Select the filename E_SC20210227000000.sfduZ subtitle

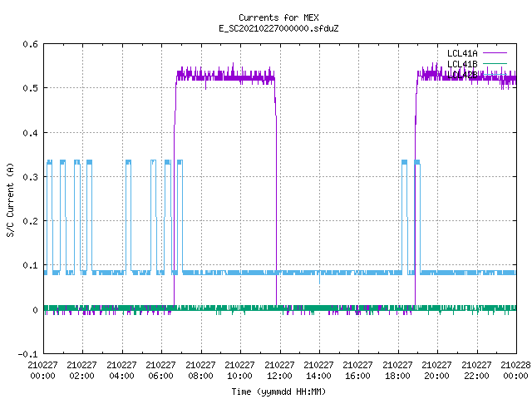point(278,28)
